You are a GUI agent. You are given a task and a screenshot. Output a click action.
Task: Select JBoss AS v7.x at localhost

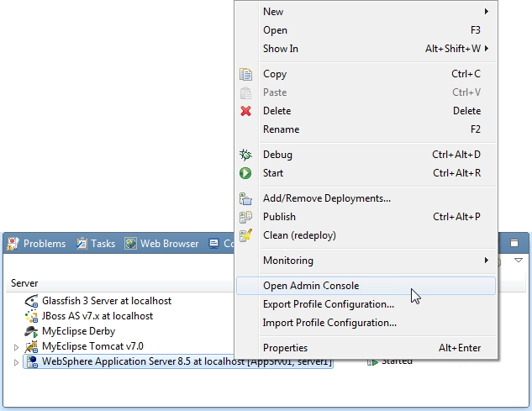(x=97, y=316)
